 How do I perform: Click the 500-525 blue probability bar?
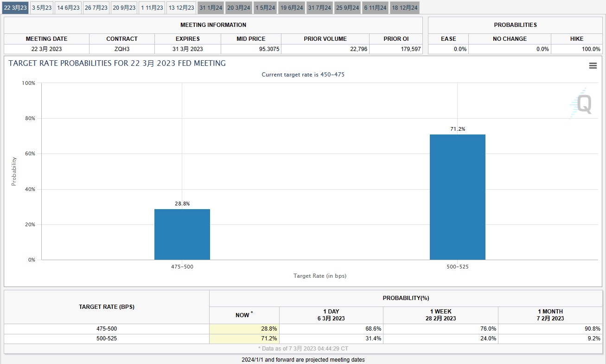(x=457, y=197)
